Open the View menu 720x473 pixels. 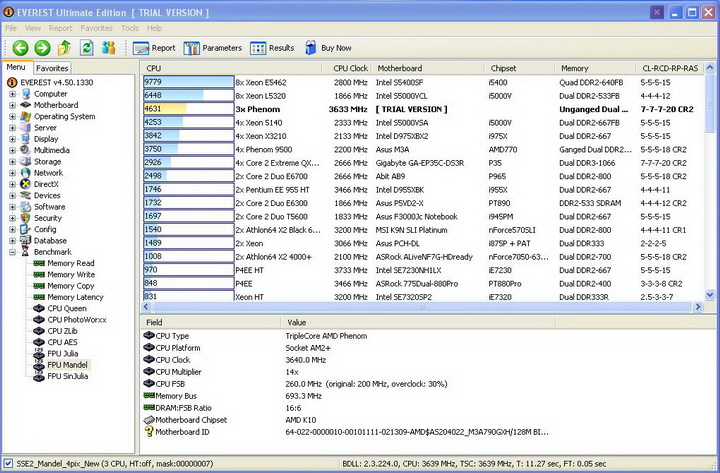point(33,28)
